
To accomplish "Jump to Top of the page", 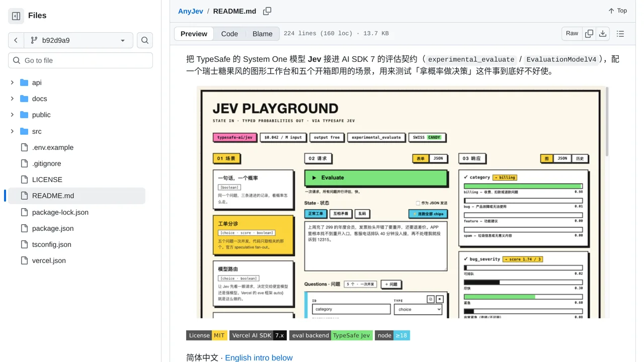I will click(617, 11).
